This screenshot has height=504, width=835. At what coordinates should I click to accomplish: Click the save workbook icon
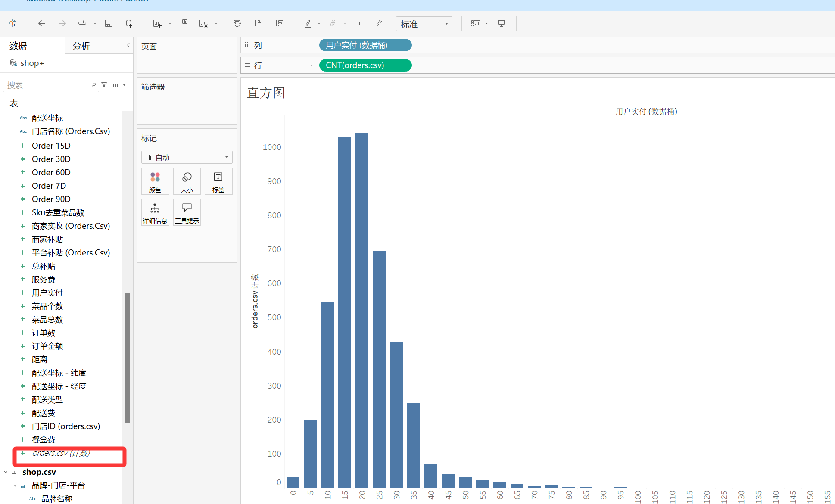point(109,24)
